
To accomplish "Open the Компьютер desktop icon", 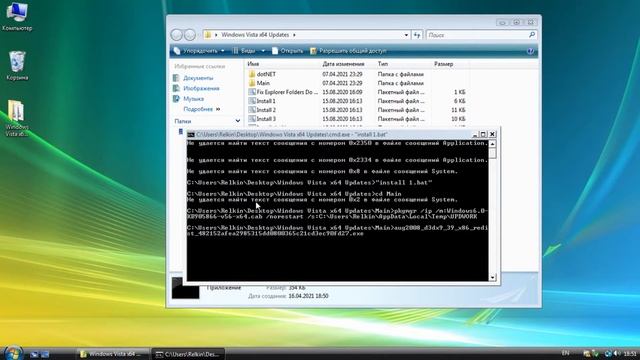I will point(17,16).
